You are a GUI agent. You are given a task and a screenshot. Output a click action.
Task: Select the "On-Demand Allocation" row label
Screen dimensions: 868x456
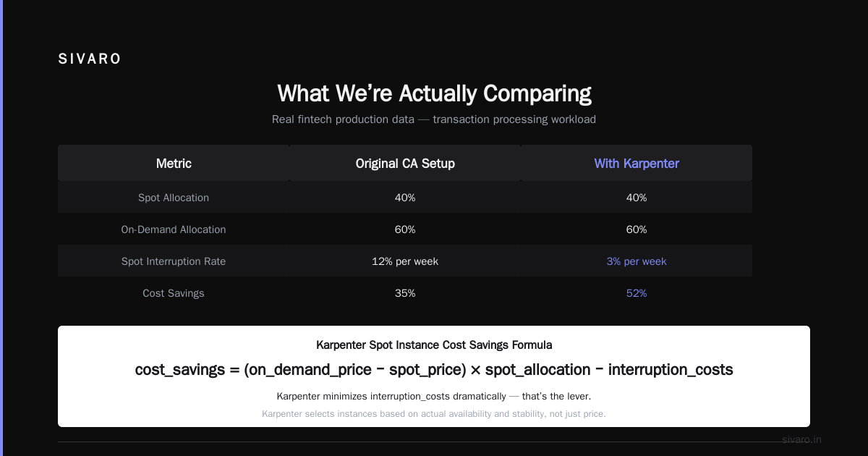pyautogui.click(x=174, y=229)
